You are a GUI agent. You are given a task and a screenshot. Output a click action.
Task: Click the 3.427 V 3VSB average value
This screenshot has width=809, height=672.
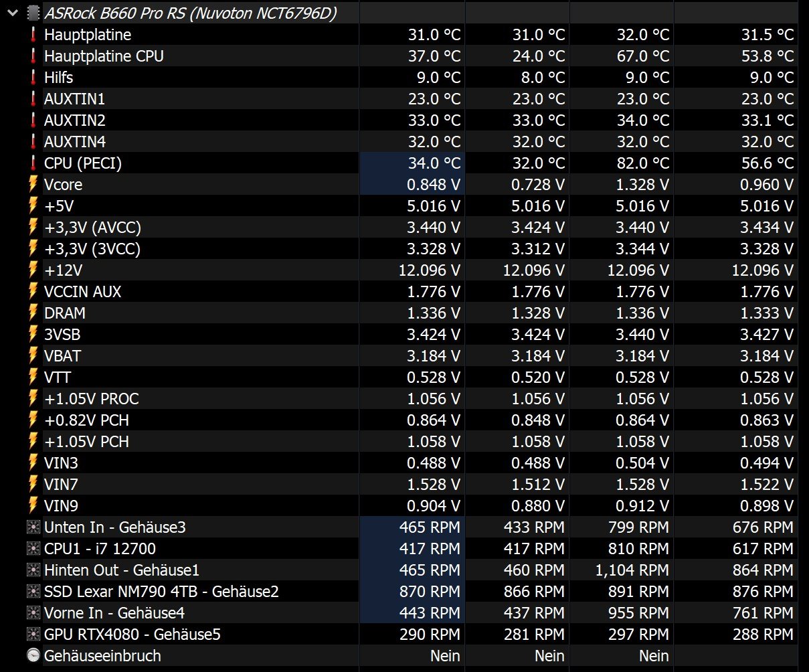click(x=768, y=335)
